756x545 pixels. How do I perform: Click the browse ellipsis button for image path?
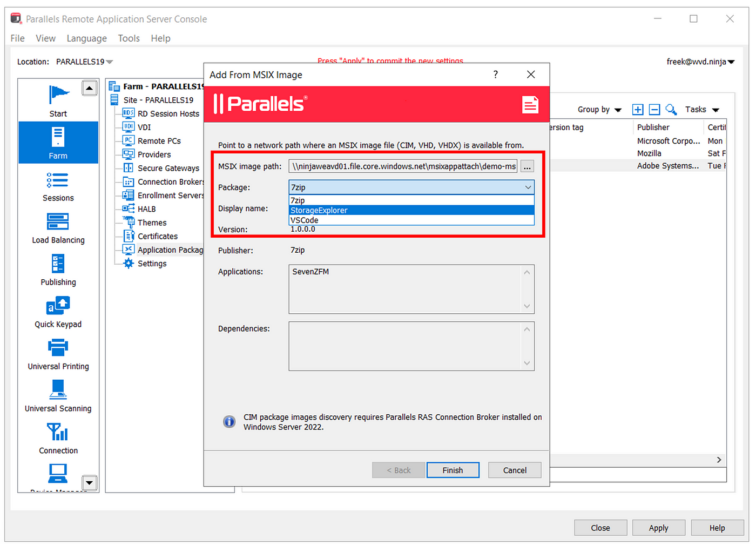click(x=527, y=166)
